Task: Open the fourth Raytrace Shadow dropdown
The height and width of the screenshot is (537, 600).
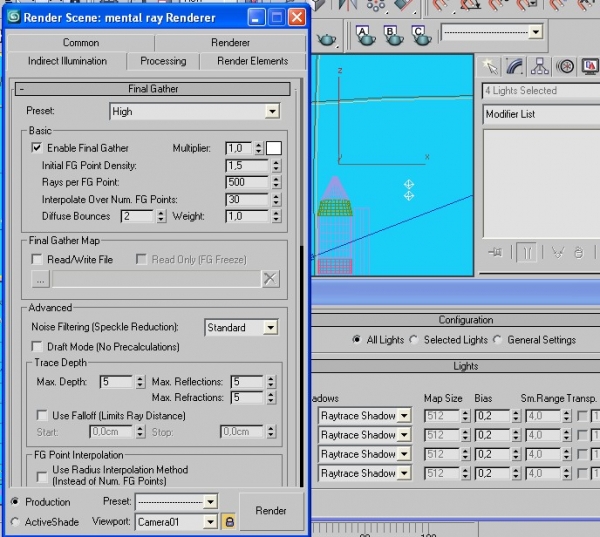Action: click(404, 473)
